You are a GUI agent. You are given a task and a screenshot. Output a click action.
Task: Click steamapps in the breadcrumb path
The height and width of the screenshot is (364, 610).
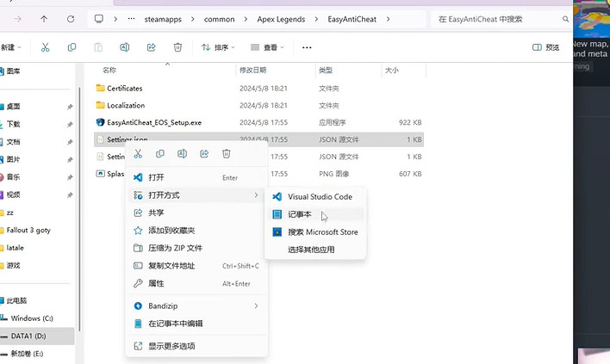(163, 20)
